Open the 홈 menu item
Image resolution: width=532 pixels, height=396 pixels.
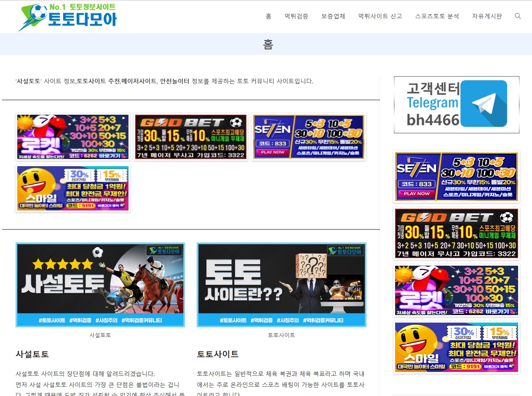coord(268,16)
